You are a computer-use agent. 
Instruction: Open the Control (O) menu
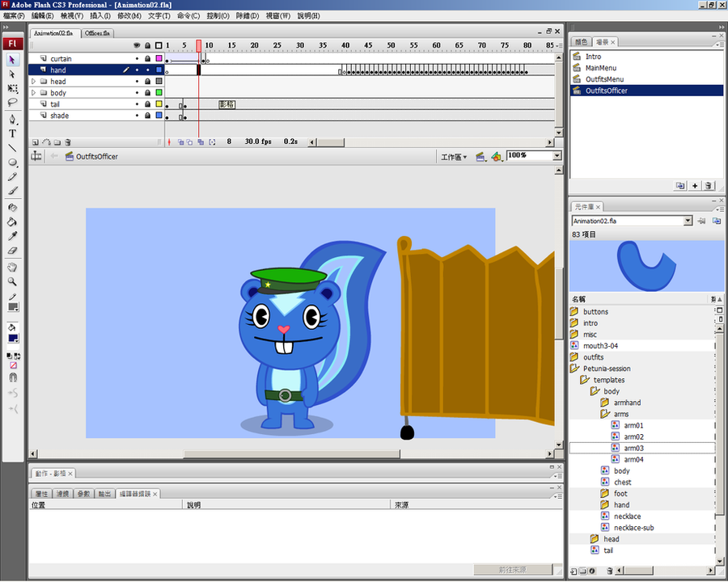218,16
